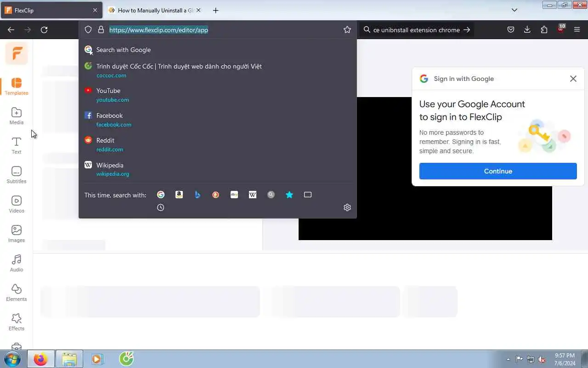Click the tracking protection shield icon

(x=88, y=30)
